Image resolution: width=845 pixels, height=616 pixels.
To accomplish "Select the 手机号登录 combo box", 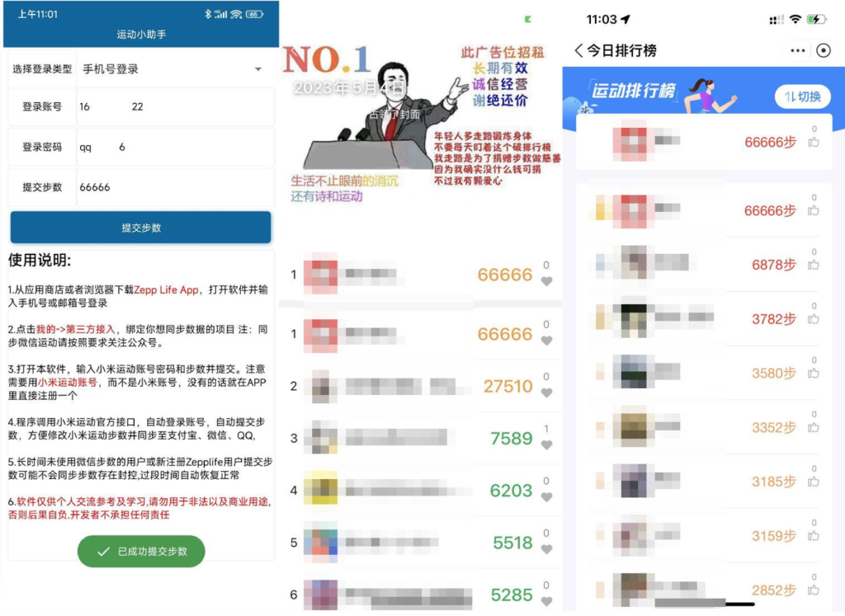I will coord(175,69).
